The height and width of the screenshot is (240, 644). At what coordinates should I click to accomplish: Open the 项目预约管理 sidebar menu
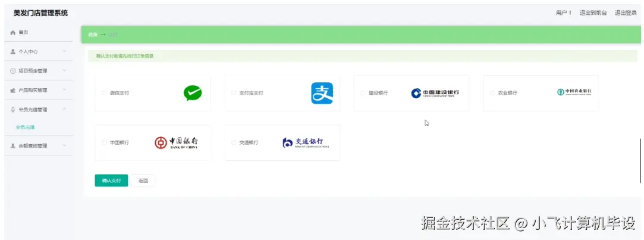pos(39,71)
